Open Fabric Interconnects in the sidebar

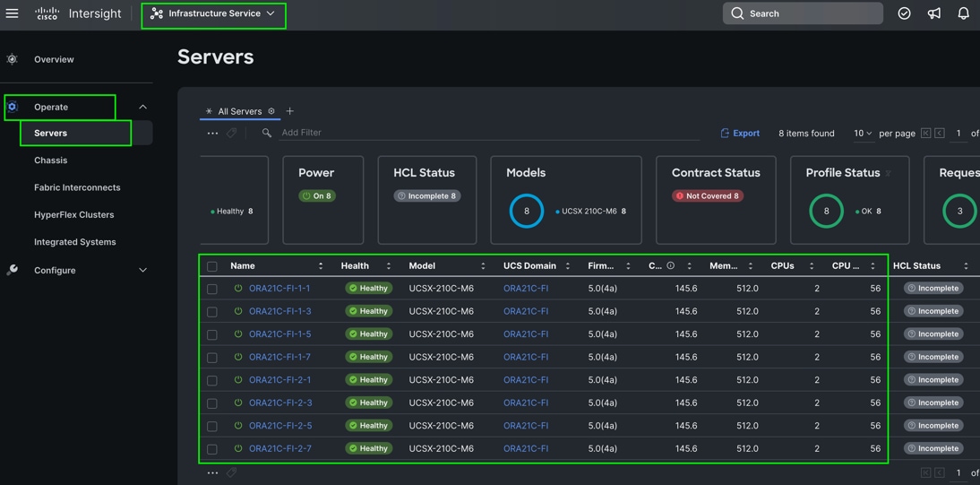tap(78, 187)
